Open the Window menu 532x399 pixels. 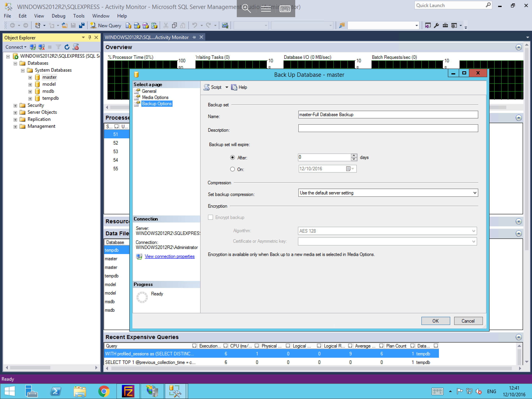101,16
